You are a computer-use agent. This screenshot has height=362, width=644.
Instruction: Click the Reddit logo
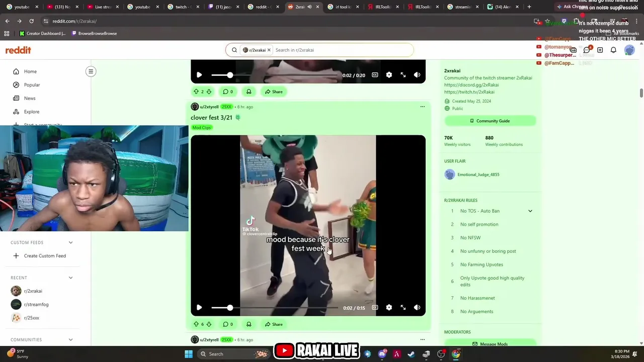click(18, 50)
